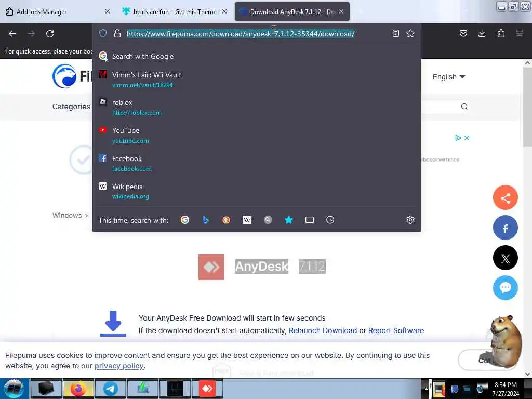Click the website search magnifier icon

(x=464, y=107)
